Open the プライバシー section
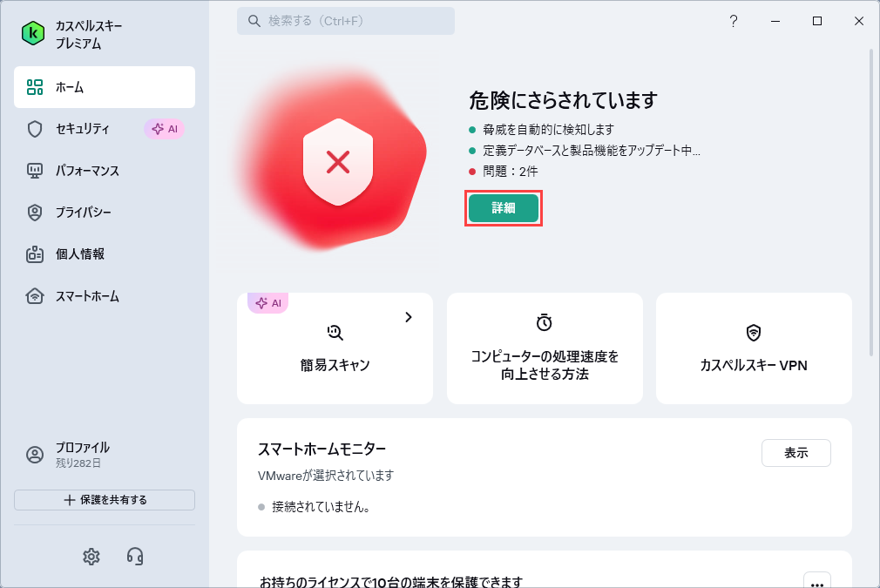880x588 pixels. [105, 212]
